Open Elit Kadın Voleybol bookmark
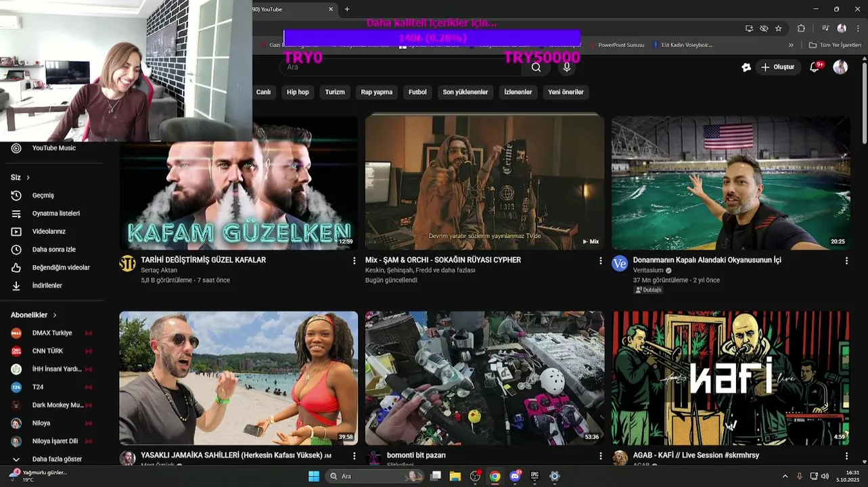The image size is (868, 487). pyautogui.click(x=683, y=45)
